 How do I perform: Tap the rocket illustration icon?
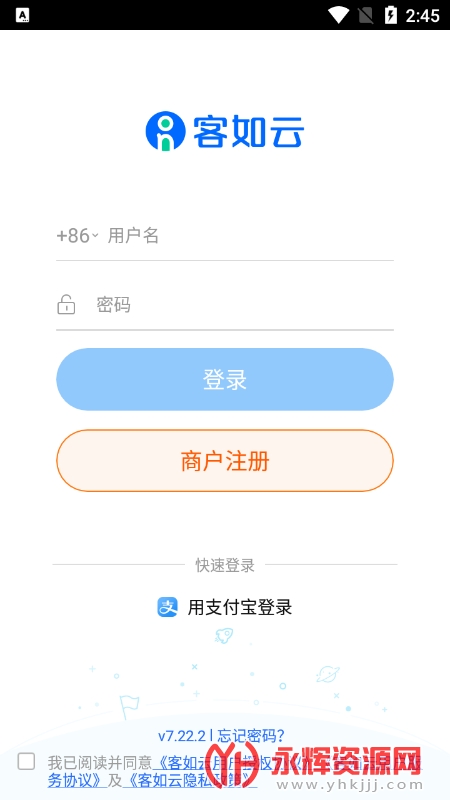[x=224, y=635]
